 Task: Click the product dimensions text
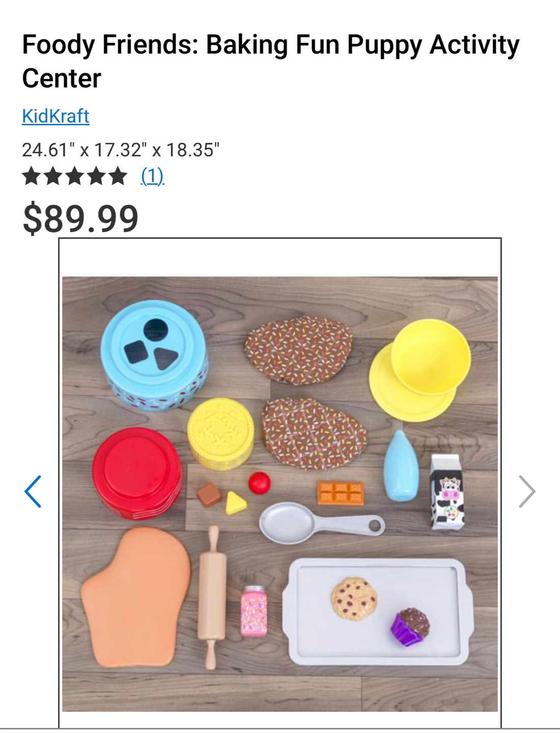point(121,150)
